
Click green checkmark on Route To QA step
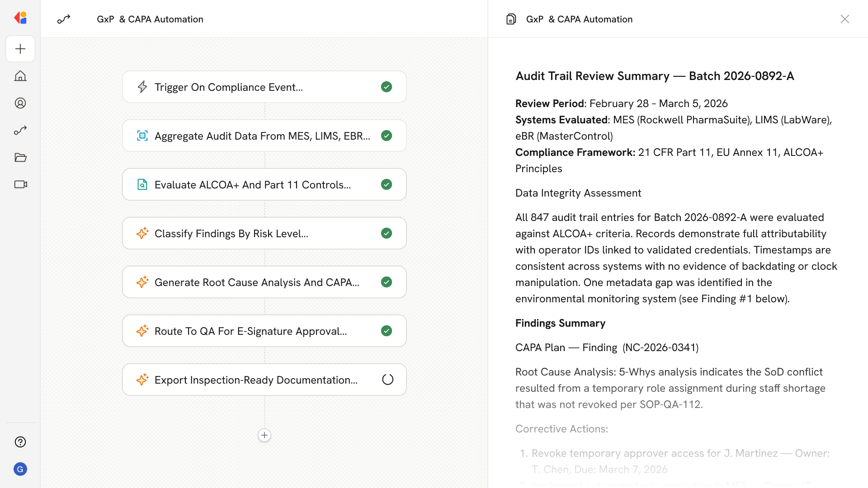click(x=387, y=331)
